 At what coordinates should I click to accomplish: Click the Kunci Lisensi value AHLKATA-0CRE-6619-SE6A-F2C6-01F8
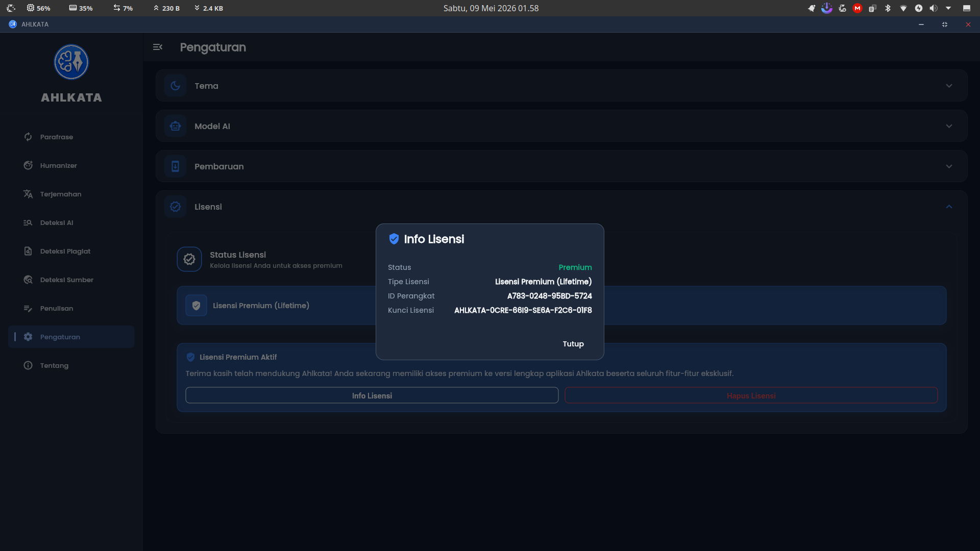pos(523,310)
